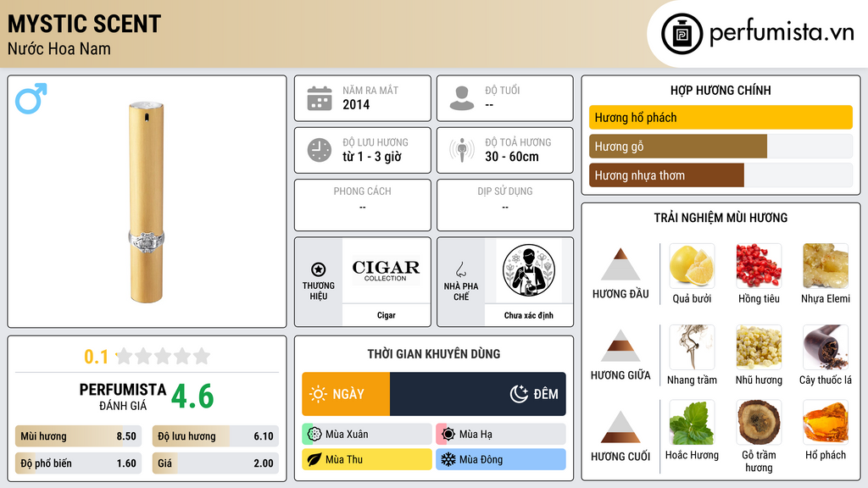Click the flower icon beside Mùa Xuân
The image size is (868, 488).
(x=314, y=434)
